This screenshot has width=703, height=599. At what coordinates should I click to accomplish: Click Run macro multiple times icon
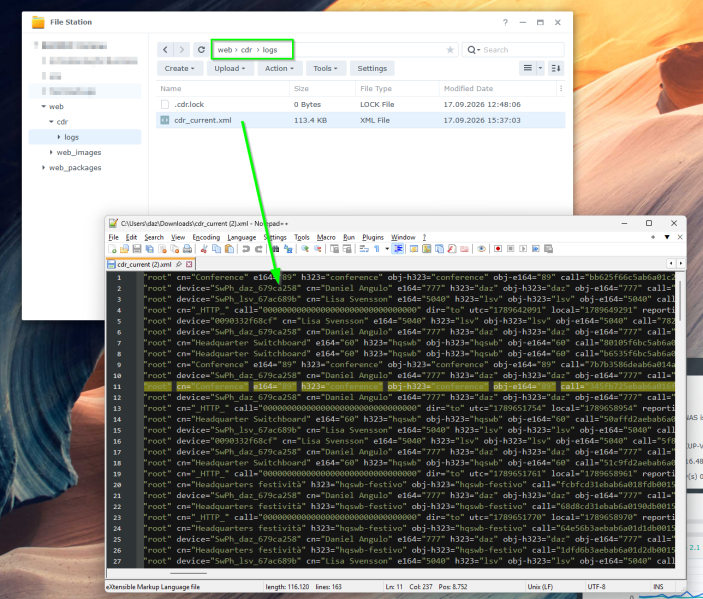[x=536, y=249]
